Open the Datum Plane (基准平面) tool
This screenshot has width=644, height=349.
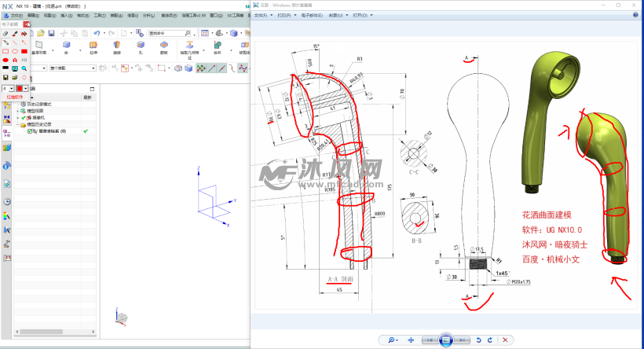tap(38, 46)
